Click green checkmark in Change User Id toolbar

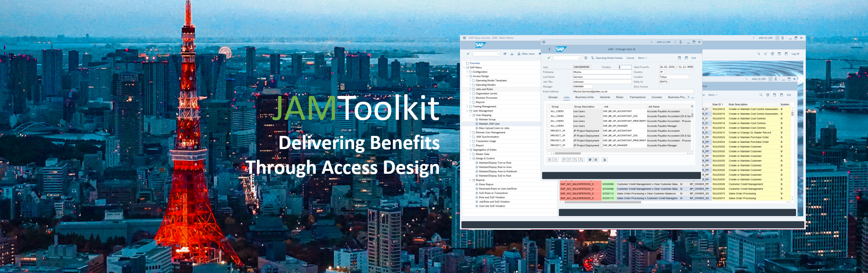(x=548, y=58)
